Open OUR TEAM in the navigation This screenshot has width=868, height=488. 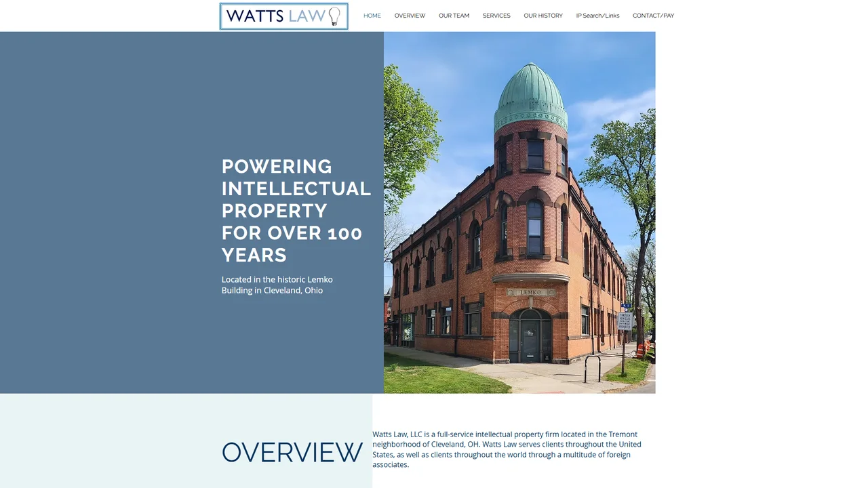(x=454, y=16)
